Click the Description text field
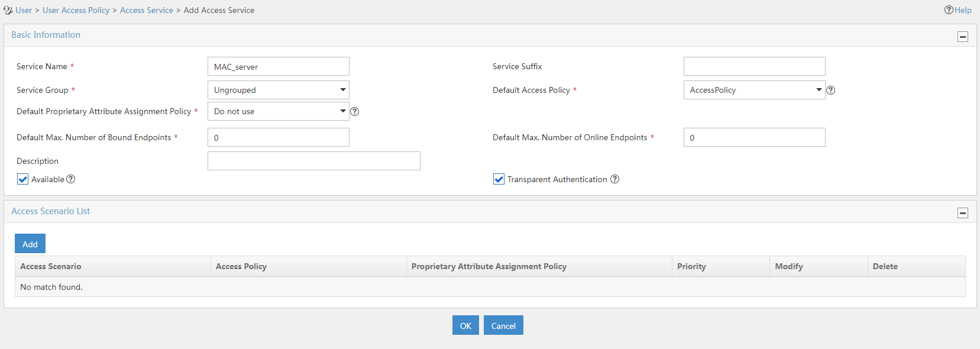980x349 pixels. (314, 161)
